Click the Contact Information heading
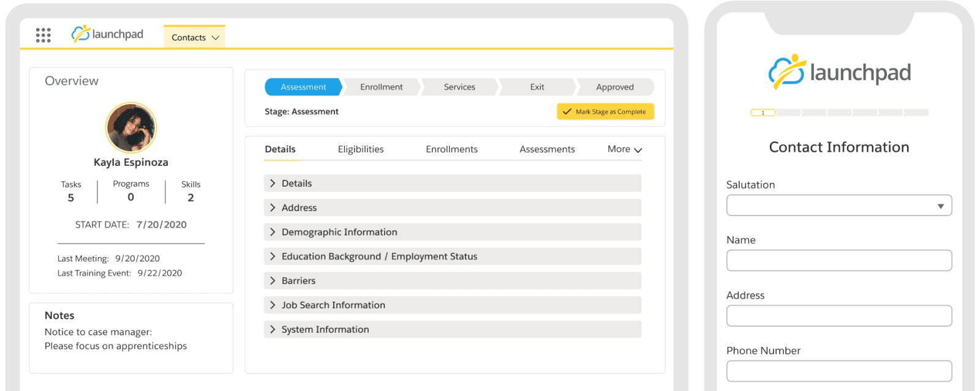 point(839,147)
